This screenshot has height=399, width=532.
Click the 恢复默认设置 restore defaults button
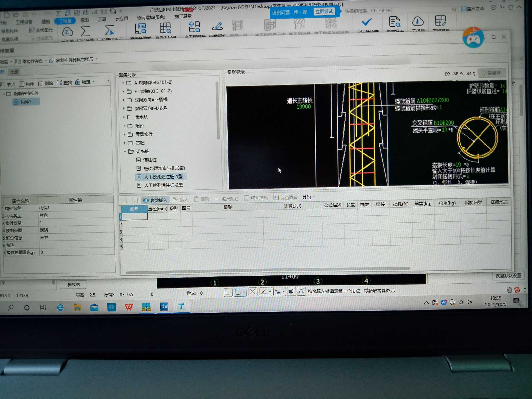click(508, 275)
